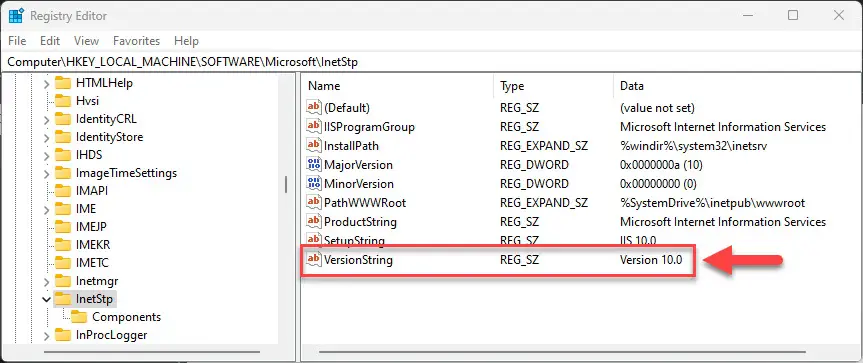Click the IMEKR folder icon
This screenshot has height=363, width=863.
(x=63, y=245)
